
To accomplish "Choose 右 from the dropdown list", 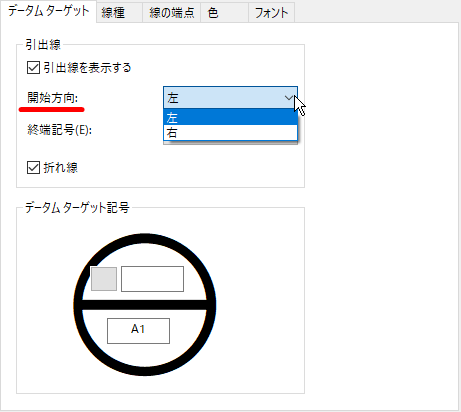I will (x=230, y=133).
